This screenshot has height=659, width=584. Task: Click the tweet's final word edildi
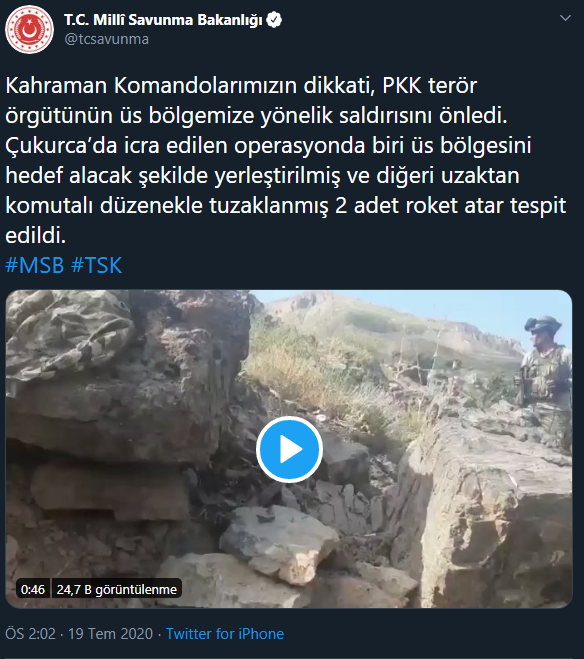point(36,235)
